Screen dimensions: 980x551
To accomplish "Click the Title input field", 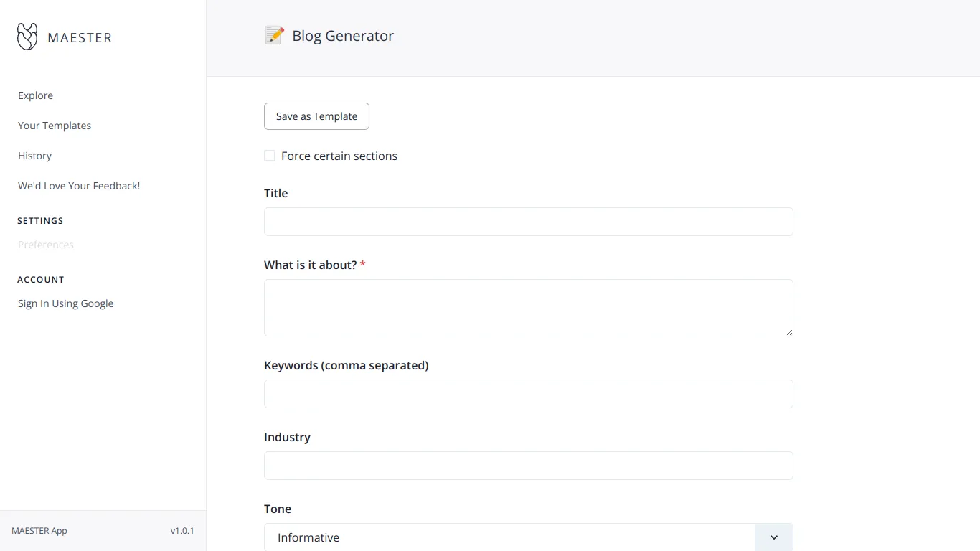I will click(x=528, y=222).
